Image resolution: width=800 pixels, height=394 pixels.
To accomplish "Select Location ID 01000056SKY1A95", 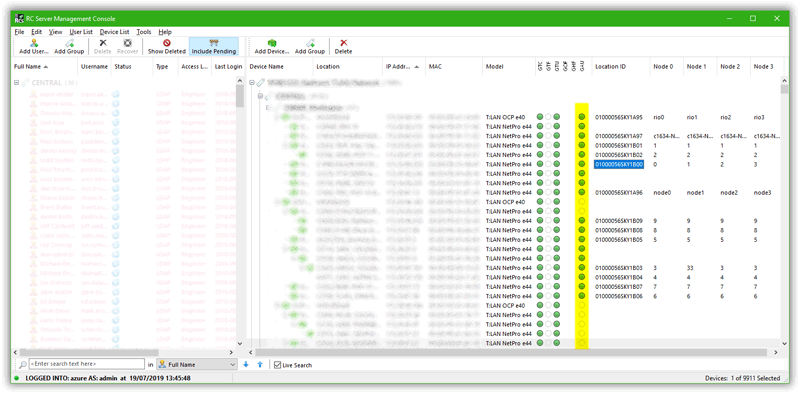I will 618,117.
